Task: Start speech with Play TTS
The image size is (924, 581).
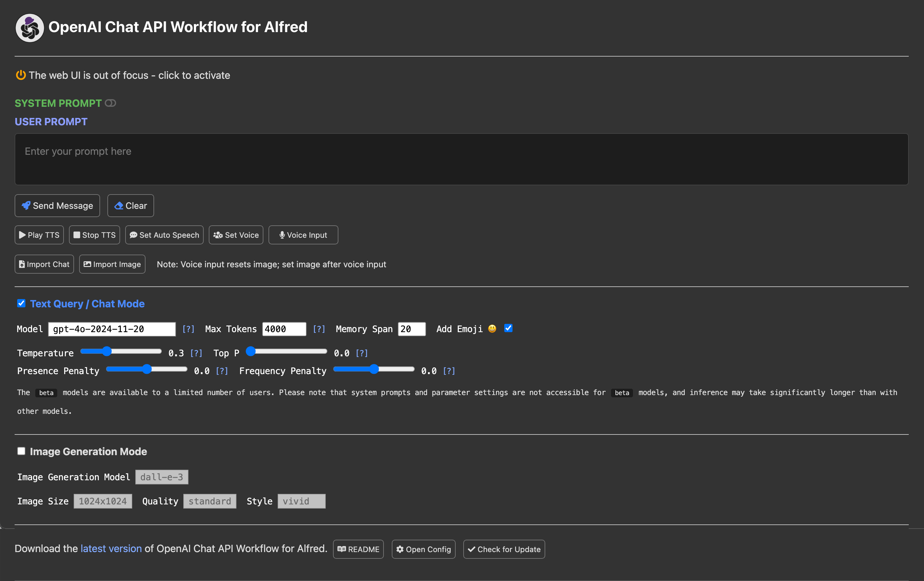Action: tap(39, 235)
